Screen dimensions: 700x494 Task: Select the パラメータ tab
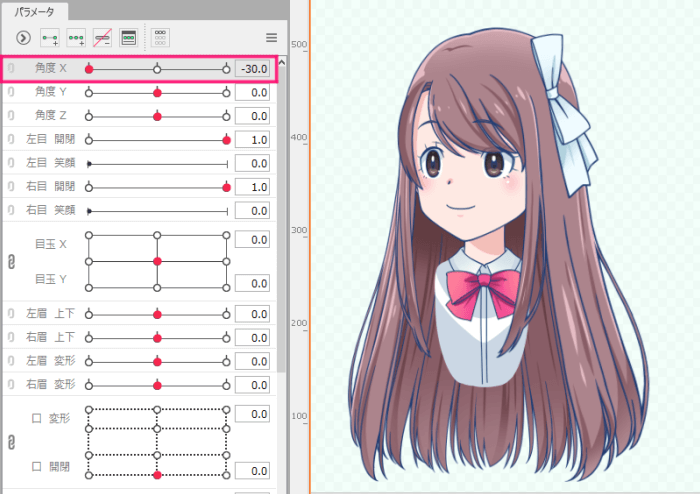tap(34, 12)
